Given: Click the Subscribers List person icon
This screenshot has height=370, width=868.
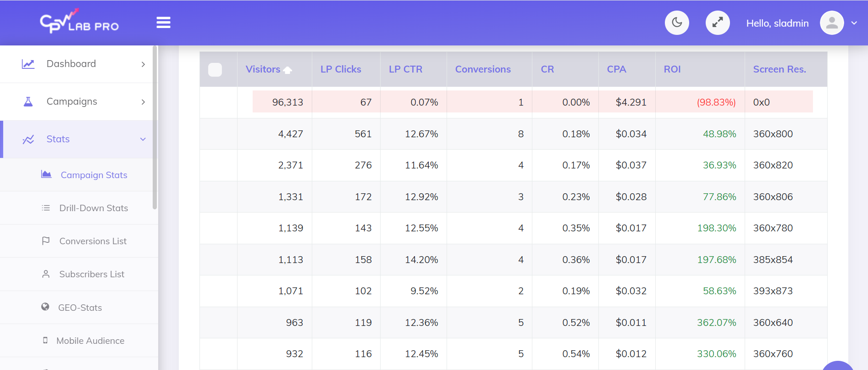Looking at the screenshot, I should tap(46, 274).
